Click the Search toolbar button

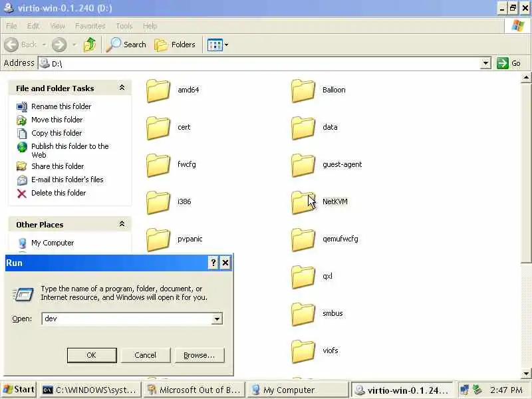126,45
